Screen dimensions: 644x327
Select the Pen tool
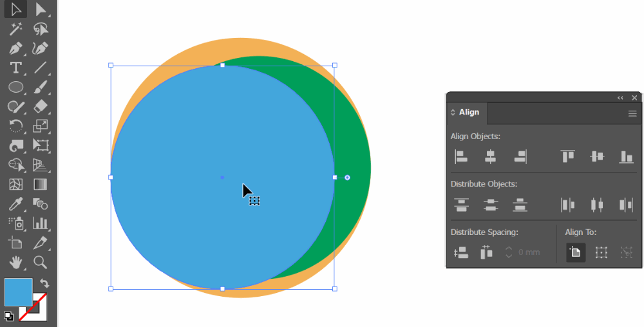point(15,48)
